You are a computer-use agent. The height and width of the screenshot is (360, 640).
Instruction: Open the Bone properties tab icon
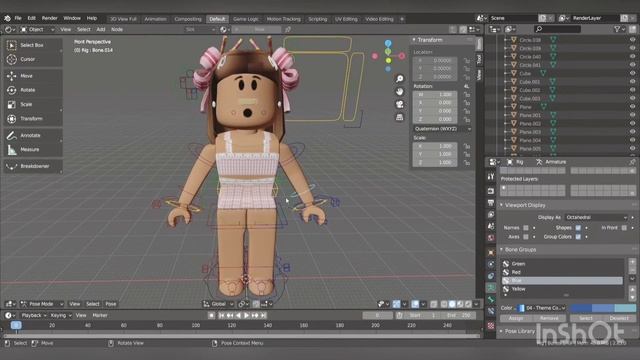click(x=491, y=300)
